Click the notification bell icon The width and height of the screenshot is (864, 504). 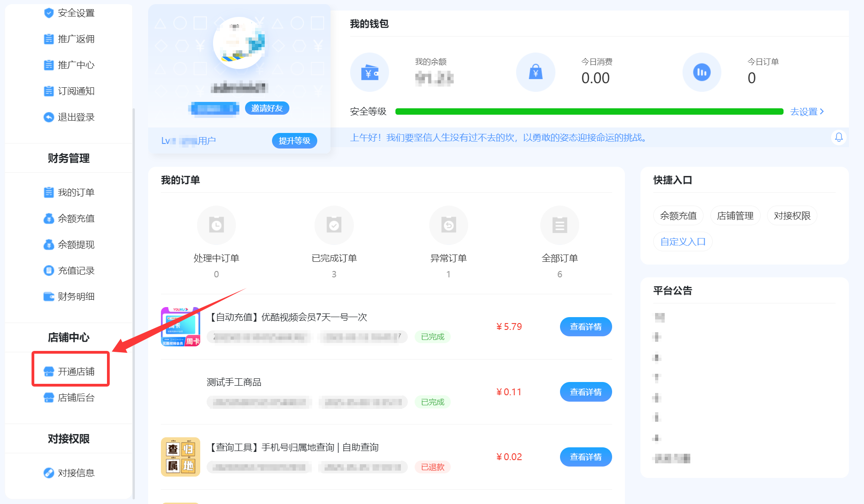point(839,137)
